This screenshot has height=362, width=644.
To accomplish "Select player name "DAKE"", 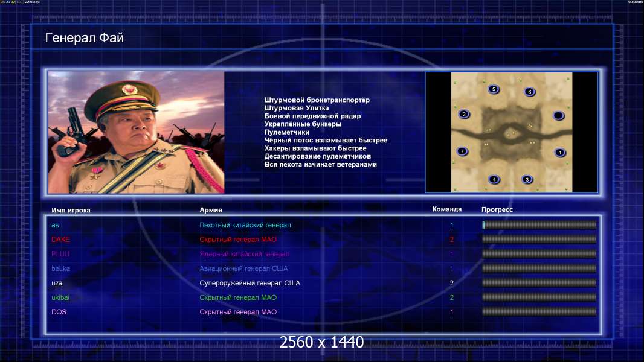I will [x=61, y=240].
